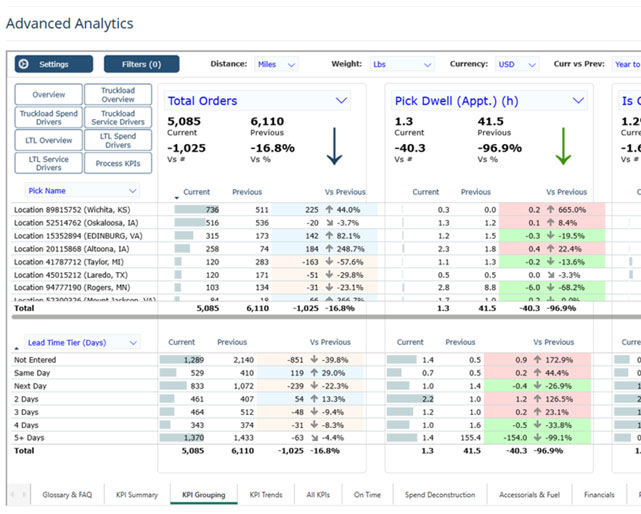The image size is (641, 514).
Task: Click the Settings gear icon
Action: click(25, 64)
